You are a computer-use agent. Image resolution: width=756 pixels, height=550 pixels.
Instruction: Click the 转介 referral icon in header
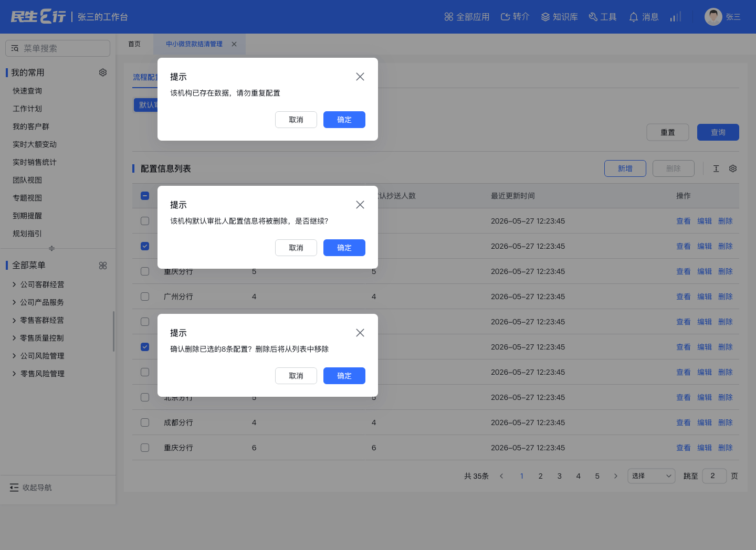(505, 17)
